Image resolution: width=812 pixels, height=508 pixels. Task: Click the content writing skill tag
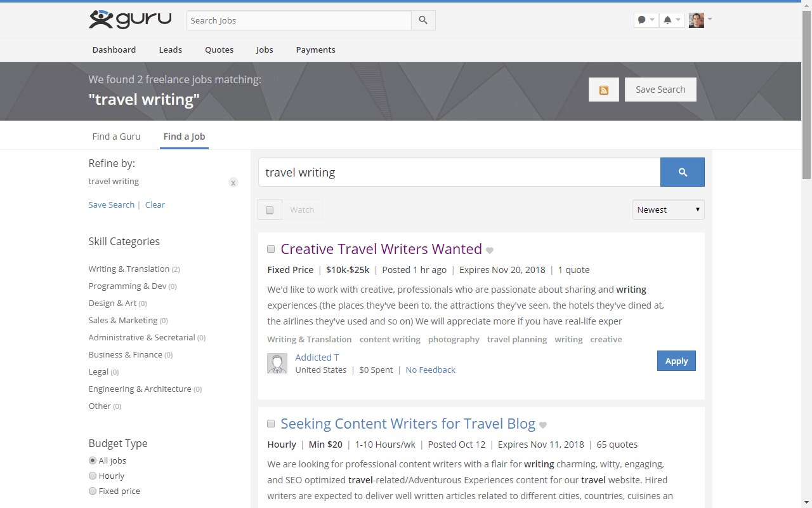pyautogui.click(x=390, y=339)
